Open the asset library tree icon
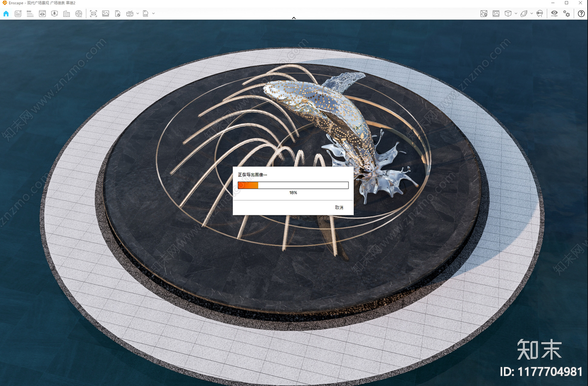The image size is (588, 386). coord(54,14)
